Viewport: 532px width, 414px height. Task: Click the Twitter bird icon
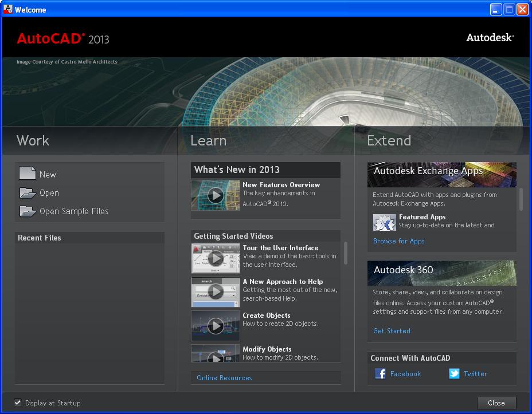click(454, 373)
